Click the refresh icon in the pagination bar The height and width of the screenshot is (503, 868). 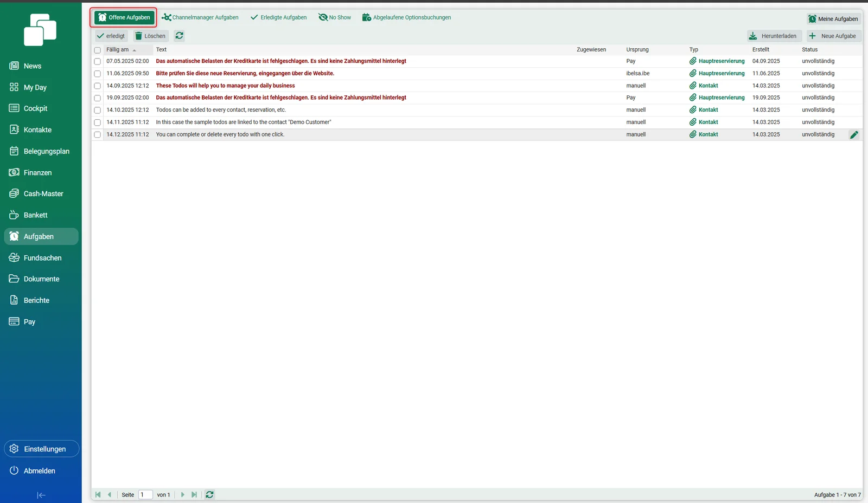209,494
